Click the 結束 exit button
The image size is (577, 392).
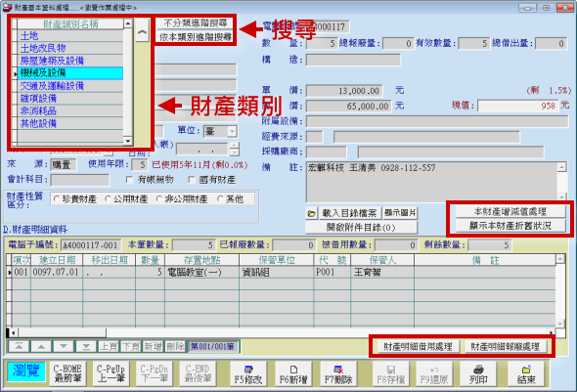tap(526, 374)
